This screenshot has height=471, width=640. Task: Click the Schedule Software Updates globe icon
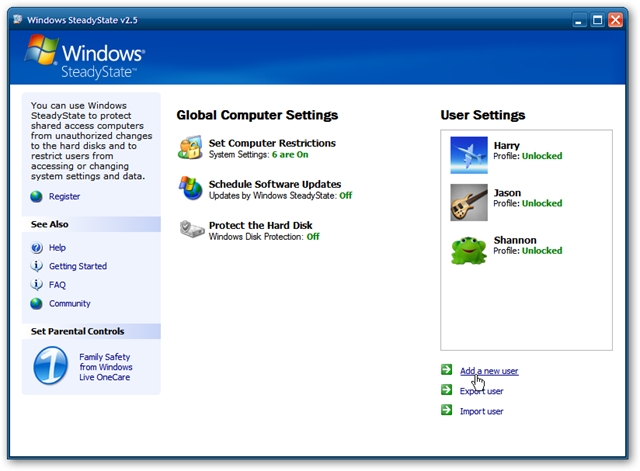click(191, 188)
